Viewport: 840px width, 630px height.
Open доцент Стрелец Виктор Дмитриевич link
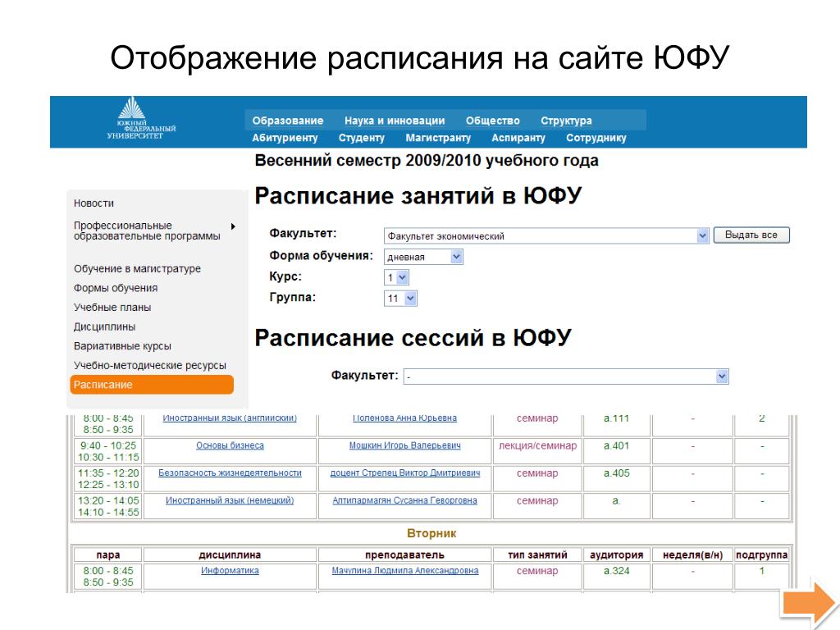(405, 473)
